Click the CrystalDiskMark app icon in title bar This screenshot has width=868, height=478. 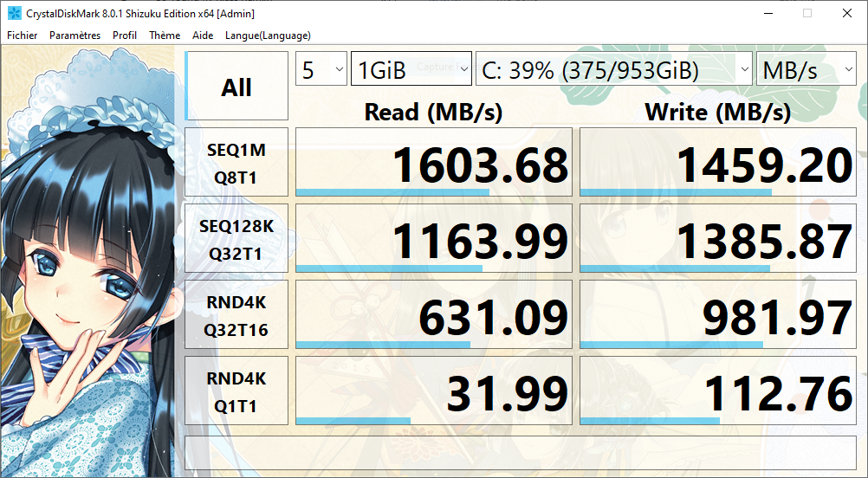(x=15, y=13)
